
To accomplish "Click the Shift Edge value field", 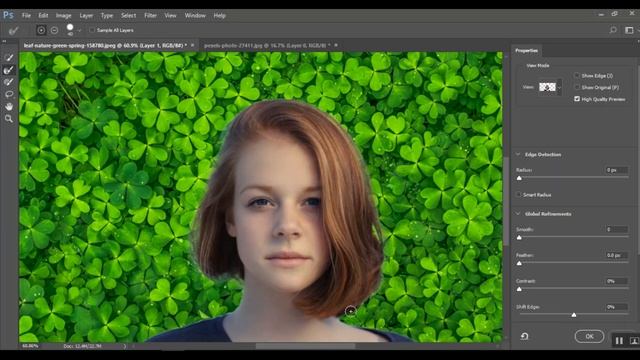I will click(x=616, y=307).
